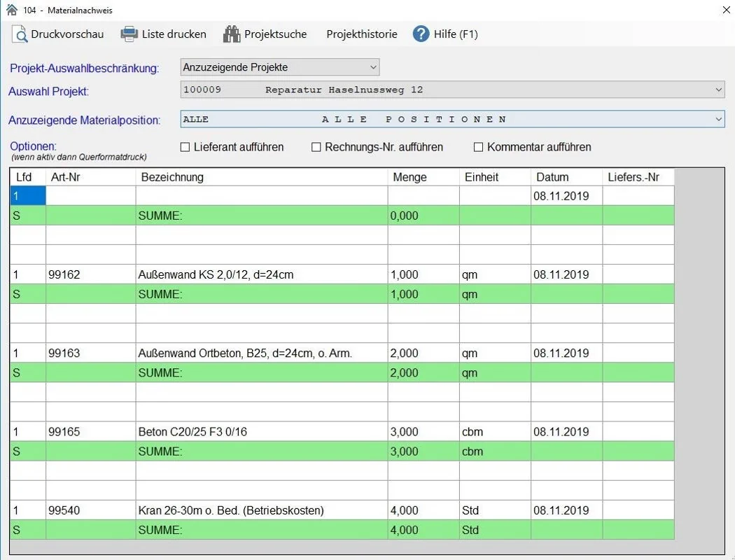Open Projektsuche via binoculars icon
The height and width of the screenshot is (560, 735).
tap(232, 34)
